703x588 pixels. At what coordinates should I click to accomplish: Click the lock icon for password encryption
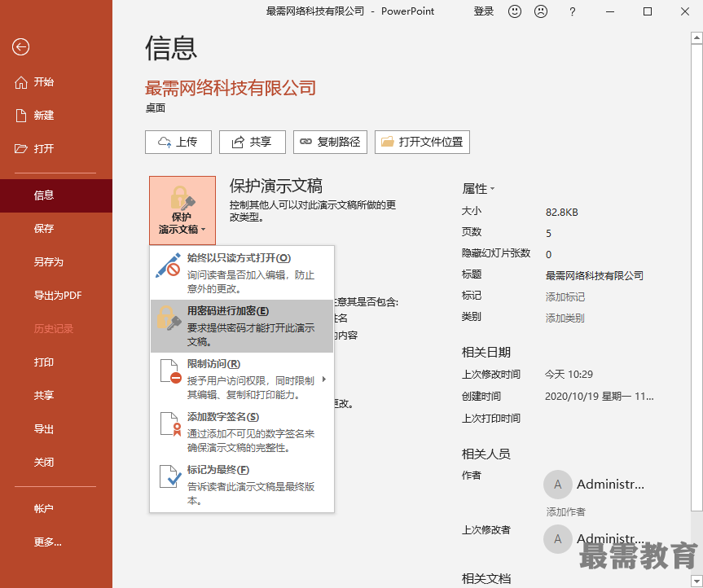click(169, 318)
